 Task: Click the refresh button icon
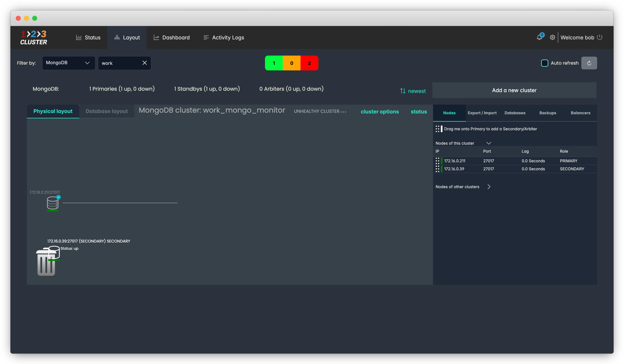[589, 63]
